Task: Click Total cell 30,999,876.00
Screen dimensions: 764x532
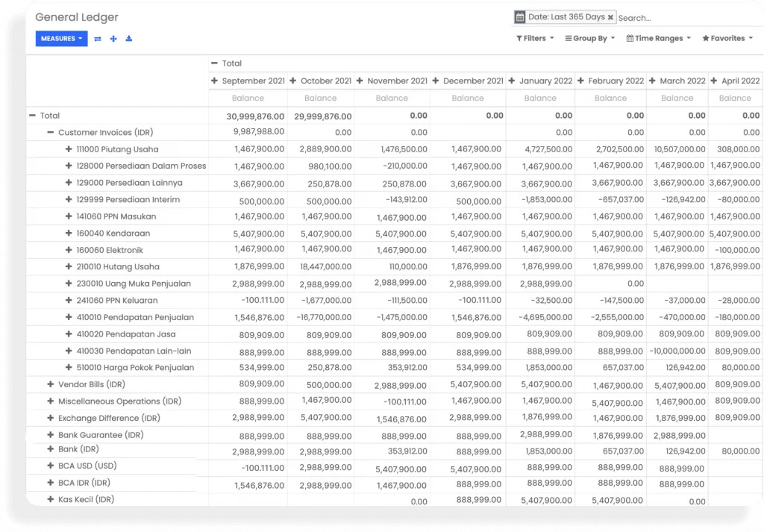Action: 255,116
